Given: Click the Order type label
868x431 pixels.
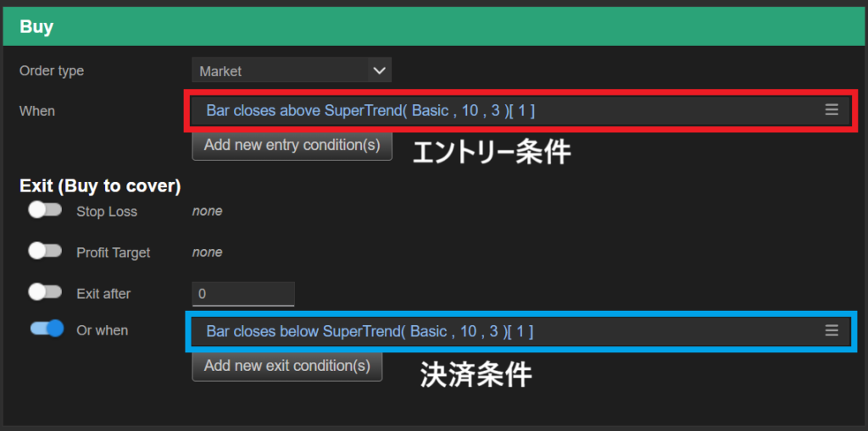Looking at the screenshot, I should (52, 71).
